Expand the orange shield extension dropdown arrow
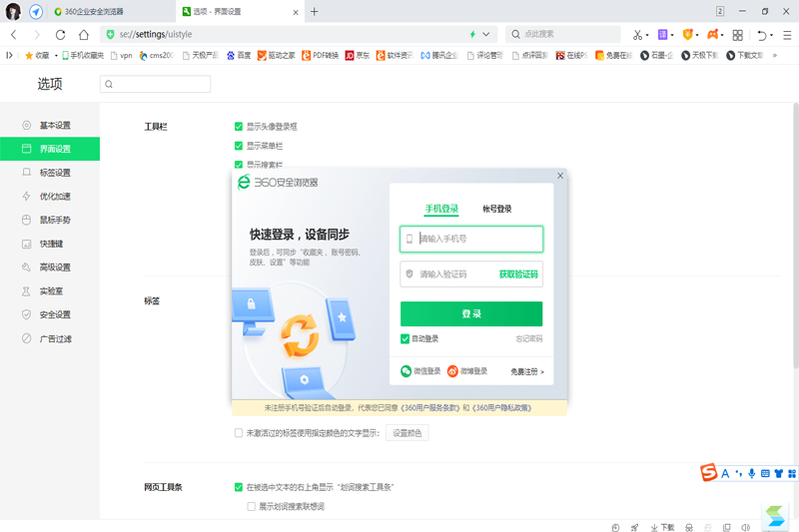This screenshot has height=532, width=799. pos(697,35)
